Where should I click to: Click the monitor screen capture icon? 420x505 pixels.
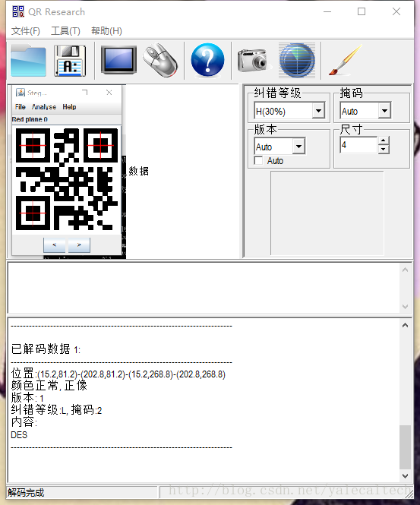click(x=118, y=60)
